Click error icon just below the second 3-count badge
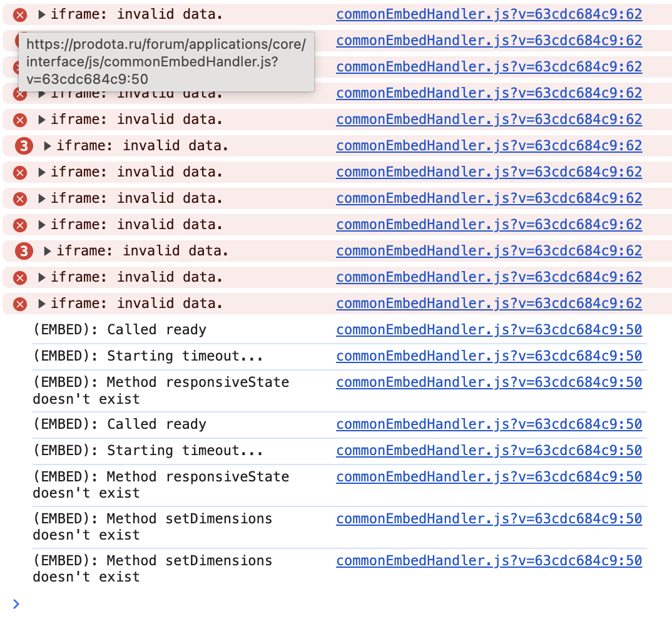This screenshot has height=636, width=672. (21, 277)
